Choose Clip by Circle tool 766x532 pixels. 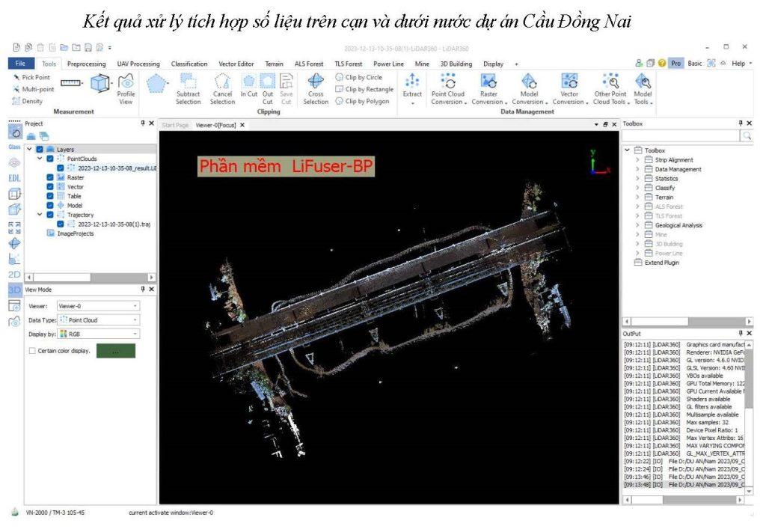tap(363, 77)
